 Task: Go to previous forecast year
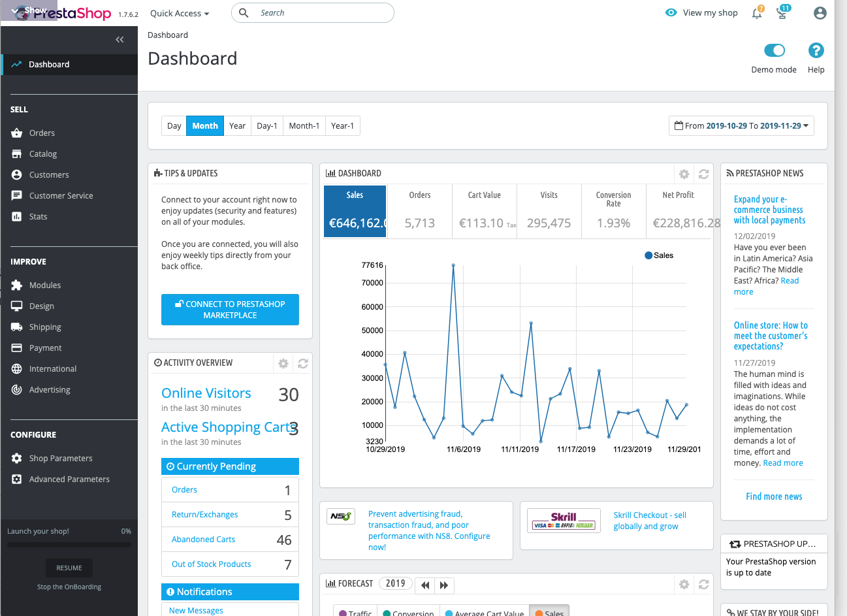(424, 585)
